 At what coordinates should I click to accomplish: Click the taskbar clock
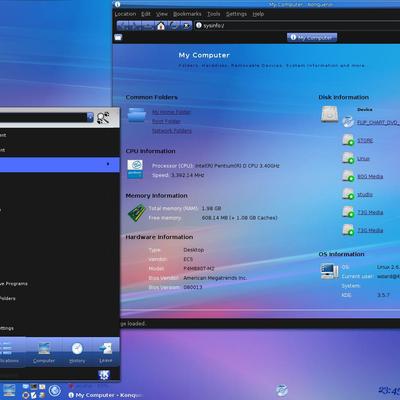pos(389,390)
